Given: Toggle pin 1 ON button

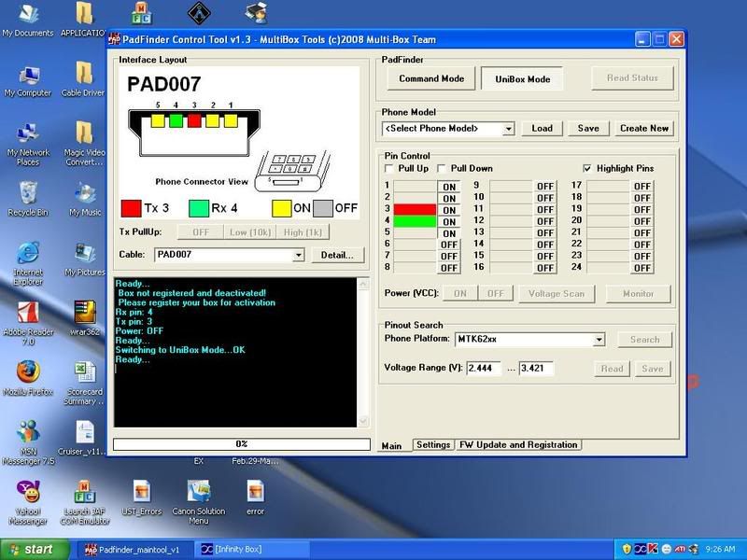Looking at the screenshot, I should (x=449, y=187).
